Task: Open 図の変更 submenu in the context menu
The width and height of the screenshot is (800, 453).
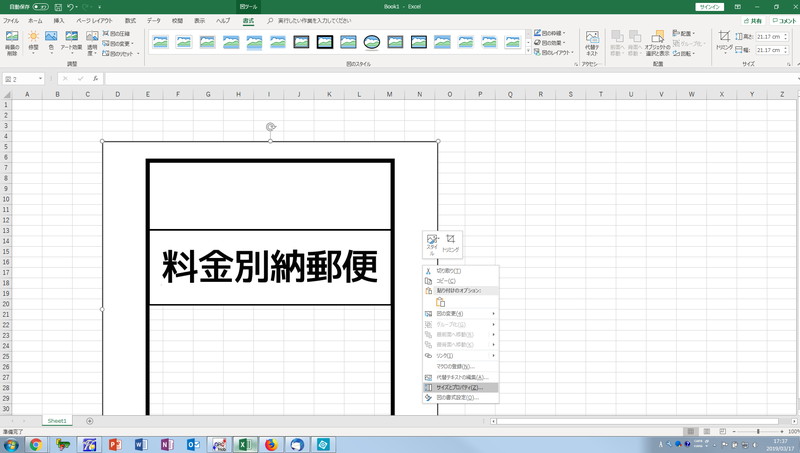Action: click(461, 314)
